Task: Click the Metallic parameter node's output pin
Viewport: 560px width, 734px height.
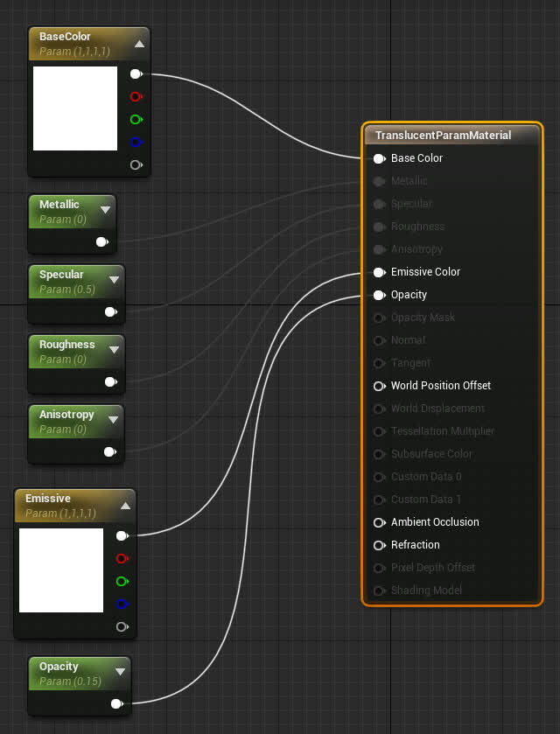Action: [101, 241]
